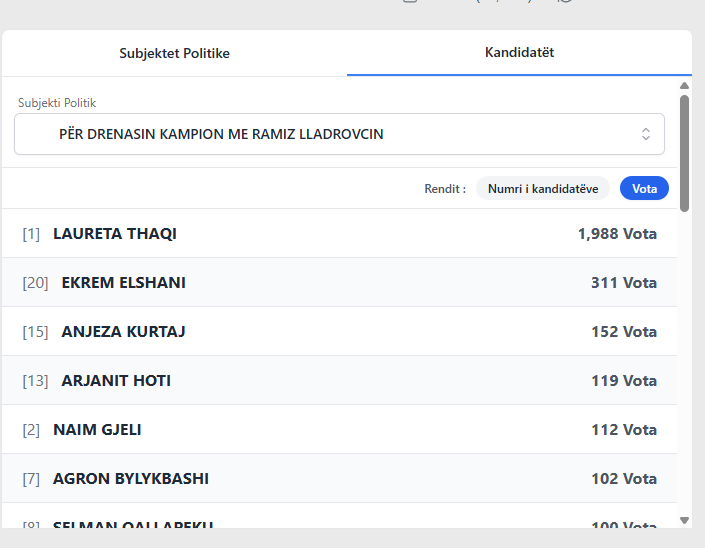The height and width of the screenshot is (548, 705).
Task: Click the 102 Vota count
Action: (x=623, y=479)
